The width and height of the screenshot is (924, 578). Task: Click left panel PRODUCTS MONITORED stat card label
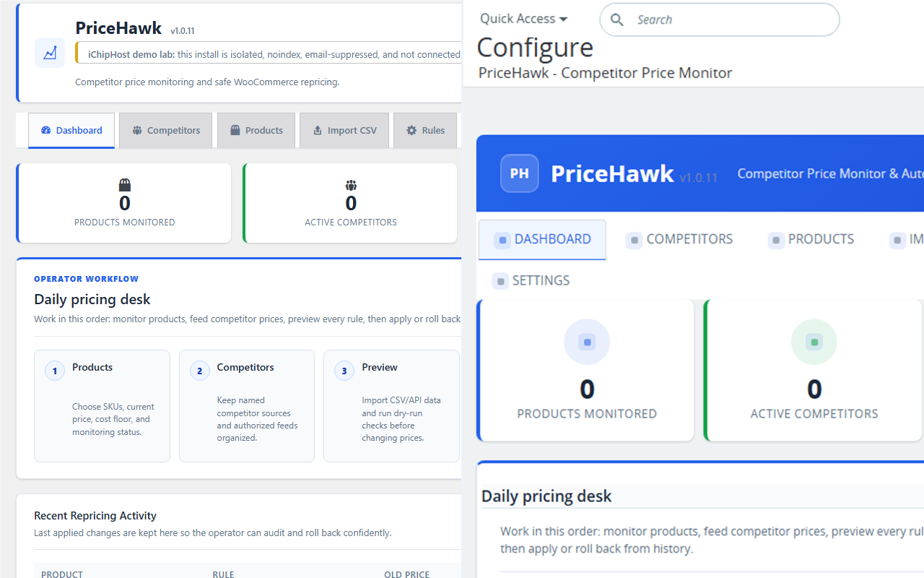pyautogui.click(x=125, y=223)
